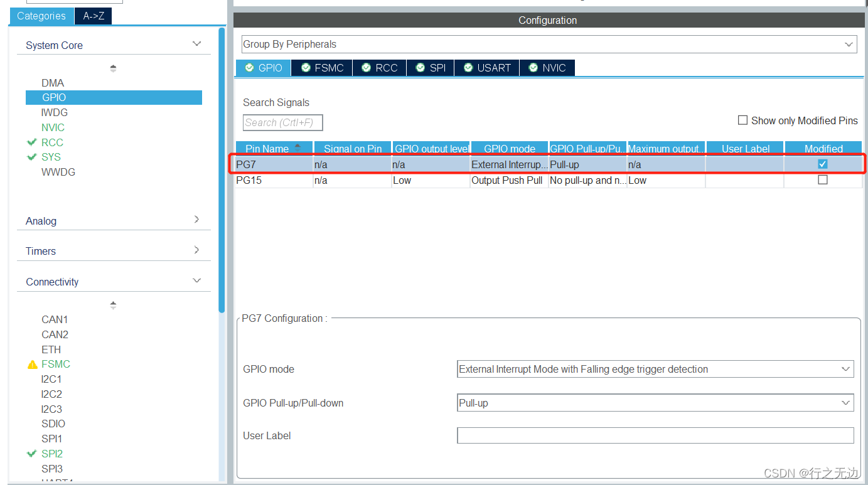Expand the Timers category
This screenshot has height=485, width=868.
[196, 250]
